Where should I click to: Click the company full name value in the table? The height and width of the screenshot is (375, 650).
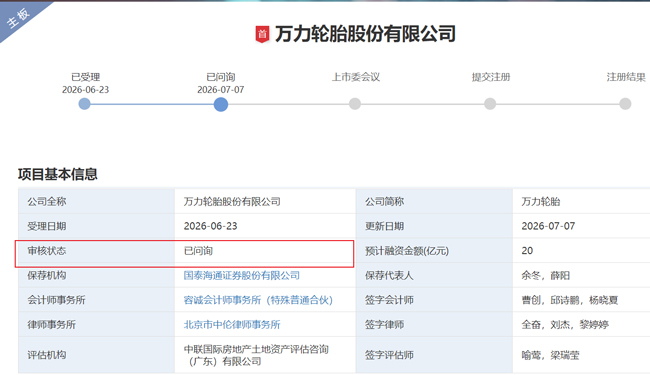click(232, 202)
